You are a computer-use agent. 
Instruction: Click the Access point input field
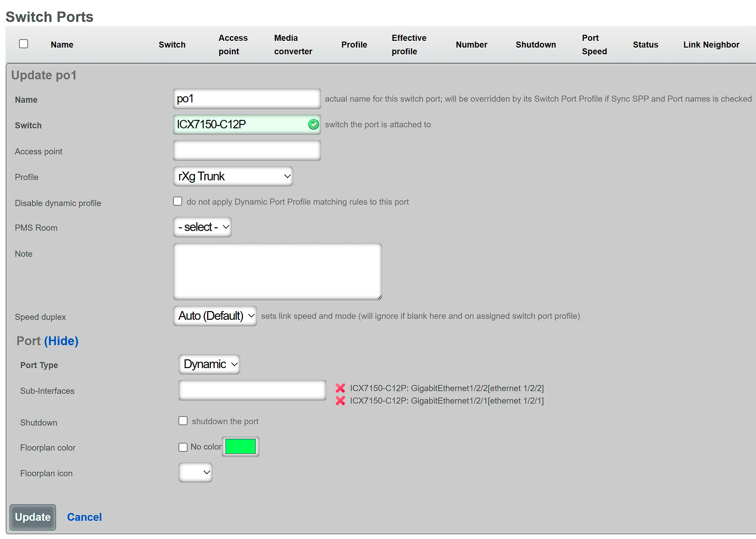(246, 150)
